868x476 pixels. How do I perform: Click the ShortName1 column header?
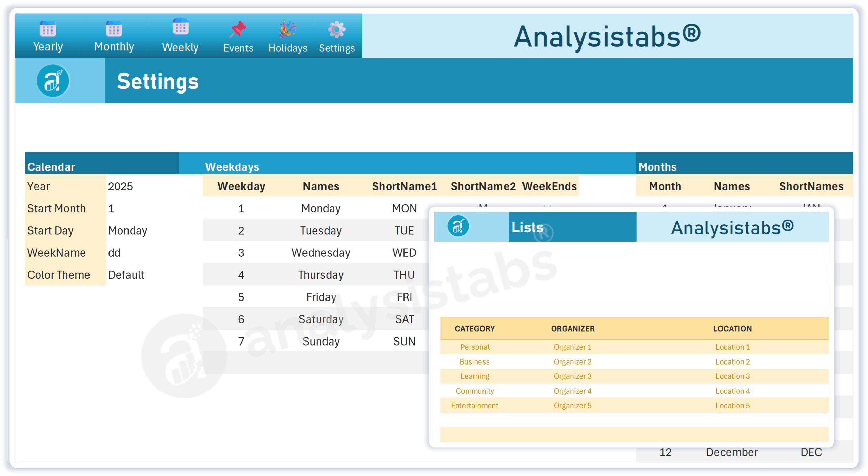(404, 186)
